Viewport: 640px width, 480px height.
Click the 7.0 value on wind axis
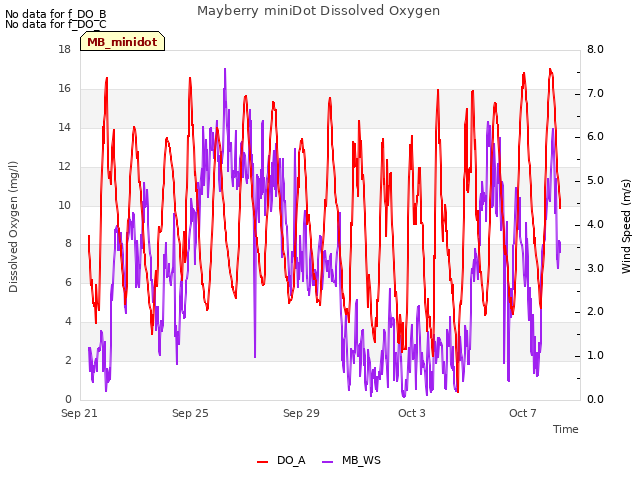(596, 93)
